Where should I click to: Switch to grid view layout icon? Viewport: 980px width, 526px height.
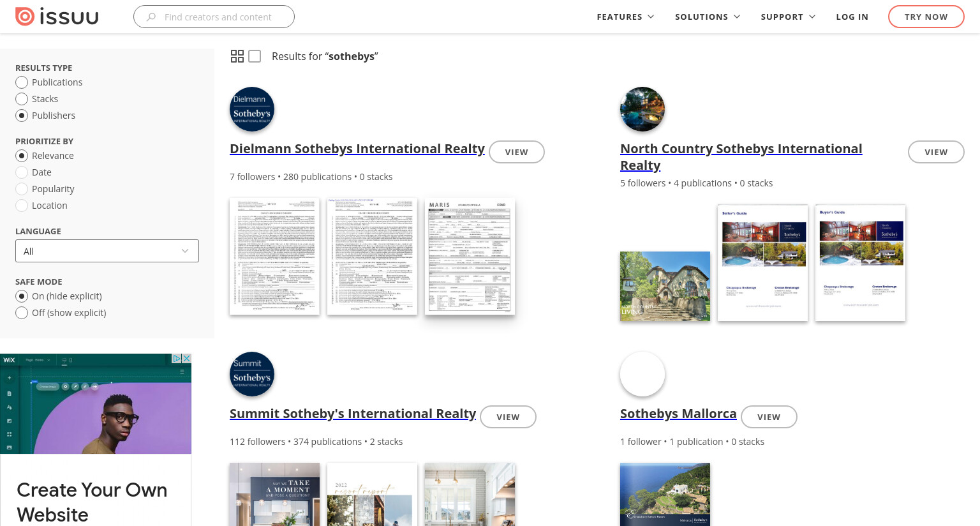237,56
